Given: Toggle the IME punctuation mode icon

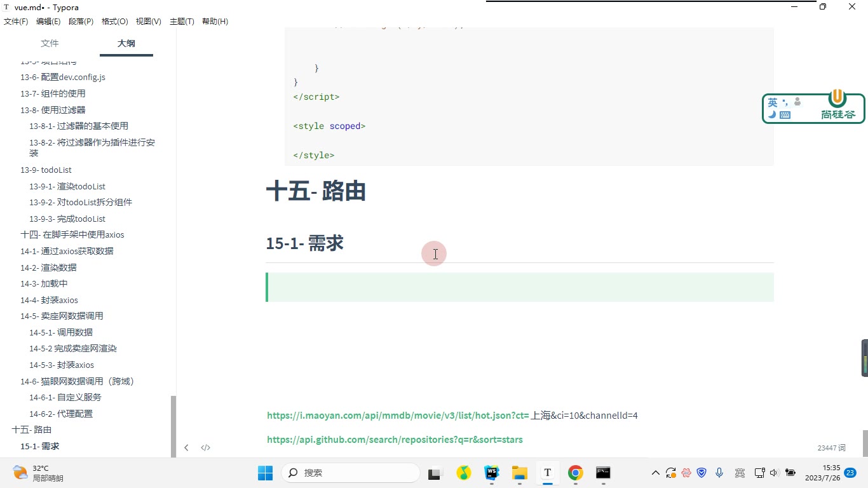Looking at the screenshot, I should point(785,102).
